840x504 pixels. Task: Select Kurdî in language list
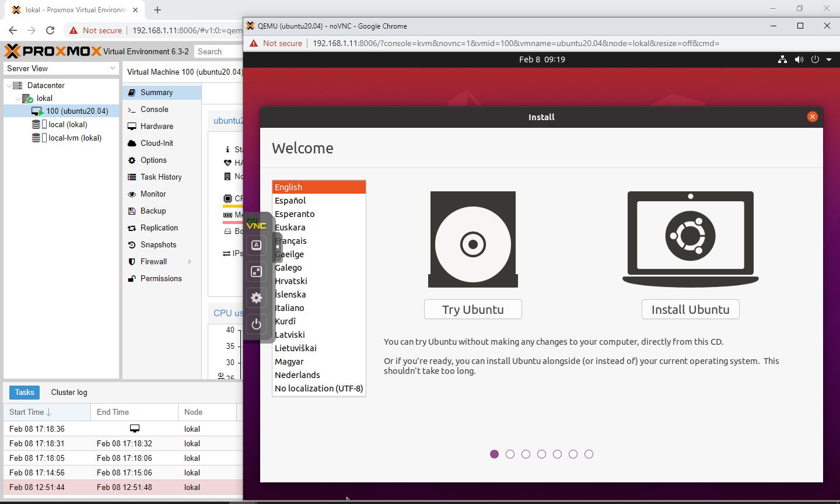pyautogui.click(x=319, y=321)
